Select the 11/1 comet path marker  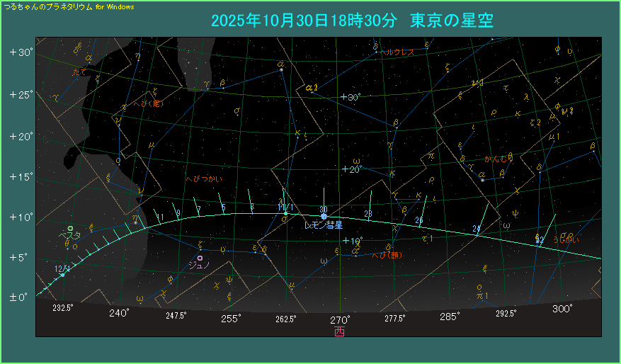[285, 212]
